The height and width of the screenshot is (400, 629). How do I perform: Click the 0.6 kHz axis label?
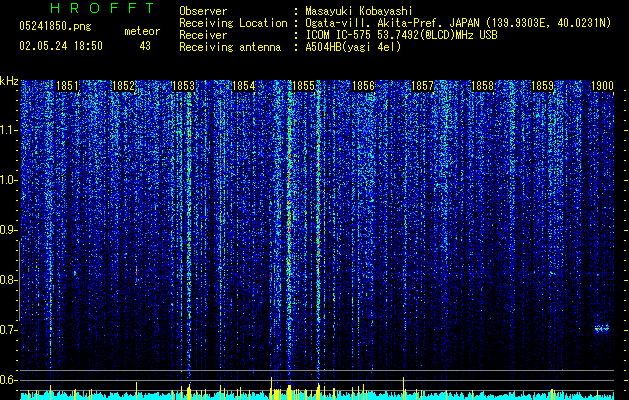(9, 380)
